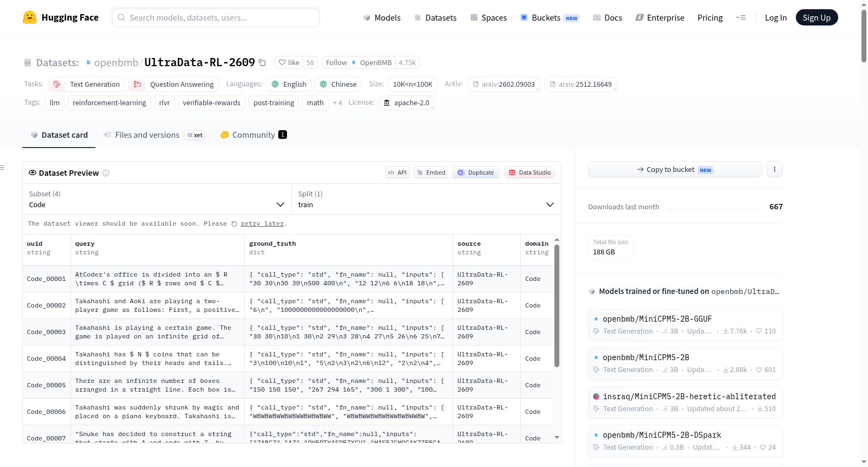
Task: Open the Files and versions tab
Action: (154, 135)
